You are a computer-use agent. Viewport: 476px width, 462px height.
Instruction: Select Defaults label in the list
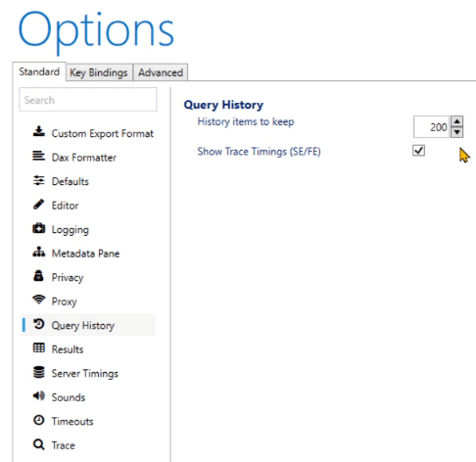click(x=71, y=181)
